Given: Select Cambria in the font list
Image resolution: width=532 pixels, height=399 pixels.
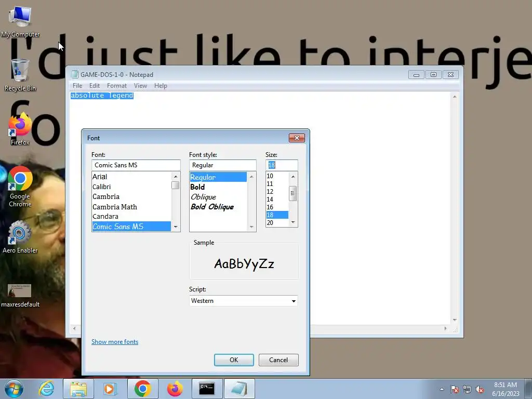Looking at the screenshot, I should click(x=131, y=197).
